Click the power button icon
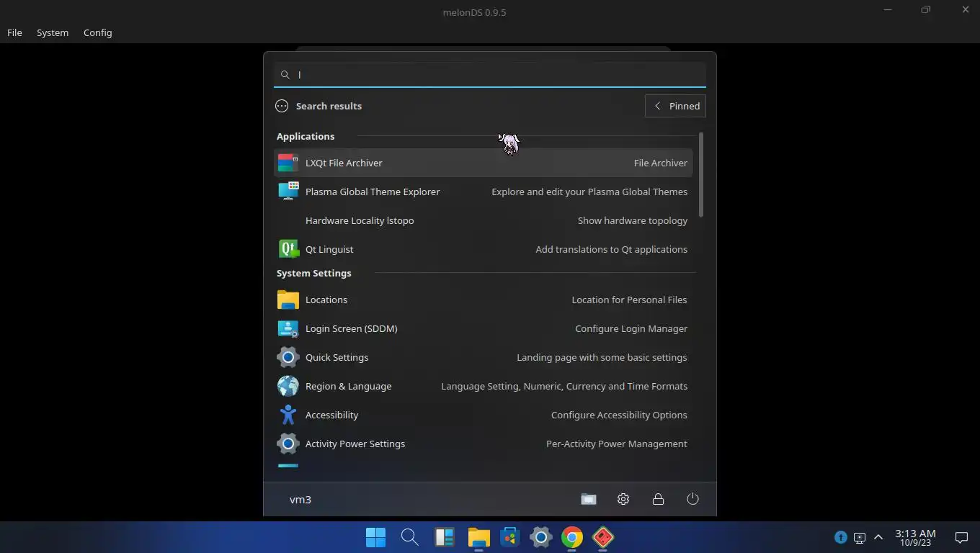This screenshot has height=553, width=980. (692, 499)
